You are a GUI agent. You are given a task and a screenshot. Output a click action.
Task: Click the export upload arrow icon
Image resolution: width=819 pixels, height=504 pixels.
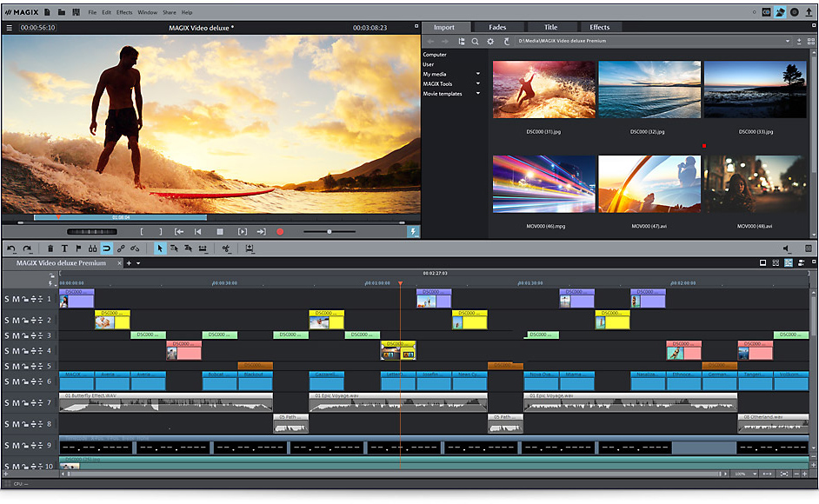point(809,12)
